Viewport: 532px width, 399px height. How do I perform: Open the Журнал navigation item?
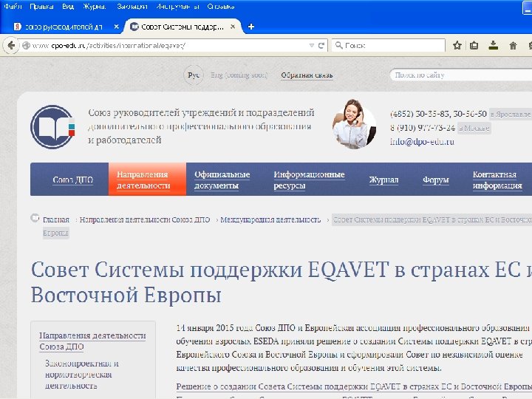tap(383, 180)
